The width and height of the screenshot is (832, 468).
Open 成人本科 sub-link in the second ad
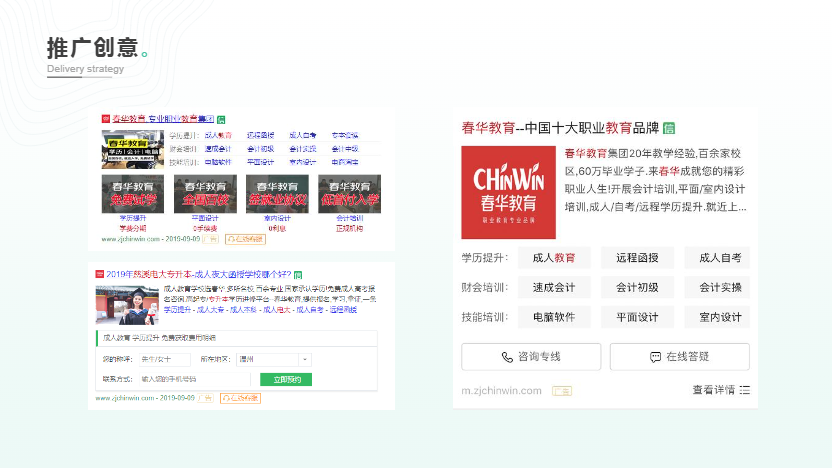tap(244, 309)
